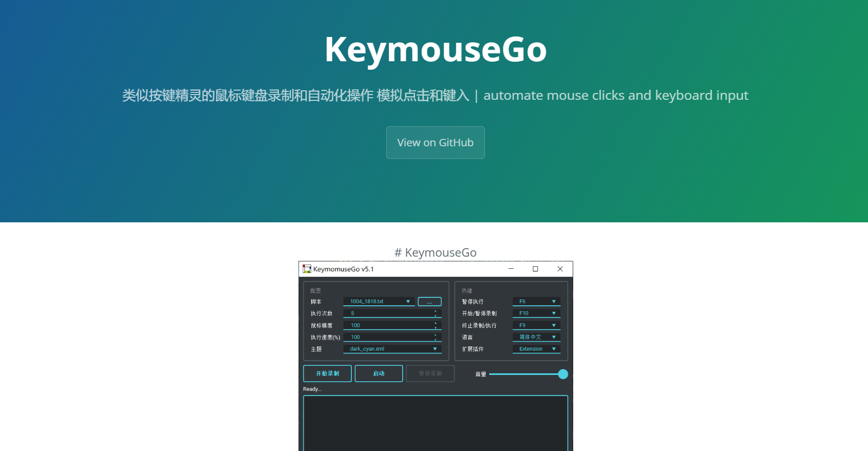Screen dimensions: 868x451
Task: Click the 扩展插件 label
Action: tap(473, 349)
